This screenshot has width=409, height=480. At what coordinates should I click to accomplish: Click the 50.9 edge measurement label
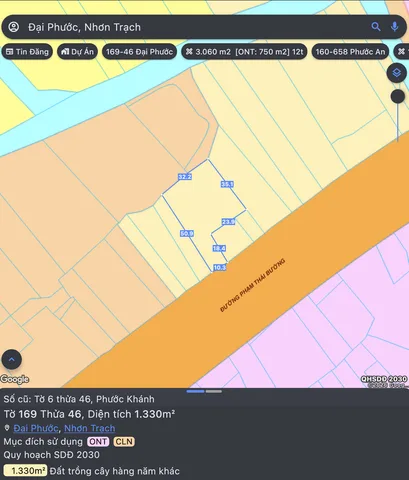click(187, 233)
